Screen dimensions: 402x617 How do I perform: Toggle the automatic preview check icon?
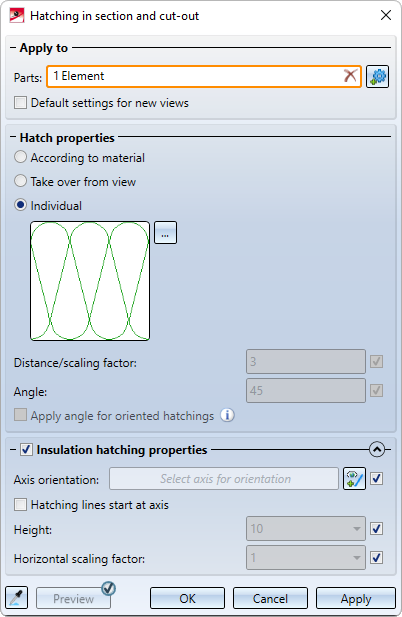pyautogui.click(x=108, y=589)
